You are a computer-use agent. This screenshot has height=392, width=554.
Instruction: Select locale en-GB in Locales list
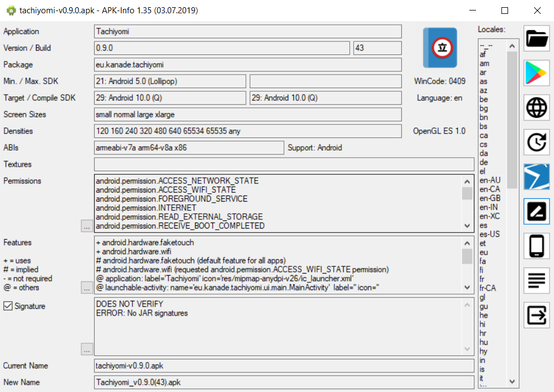(490, 198)
